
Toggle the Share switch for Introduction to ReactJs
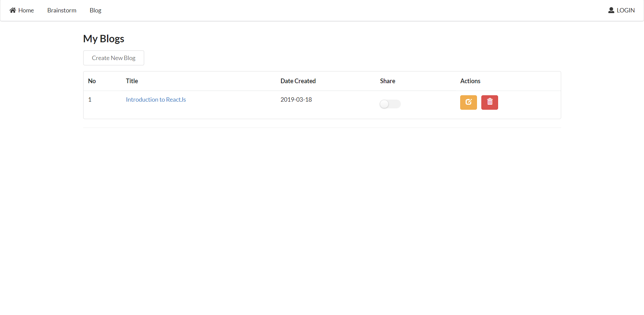click(390, 104)
